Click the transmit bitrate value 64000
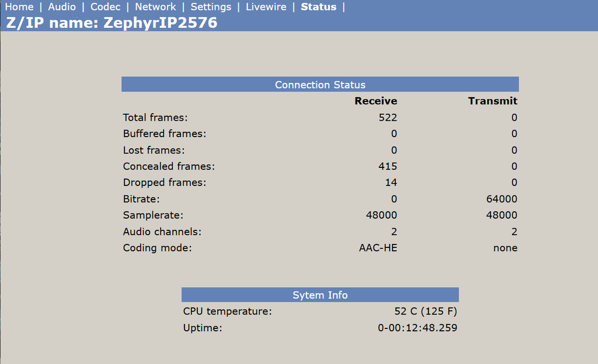 tap(502, 199)
